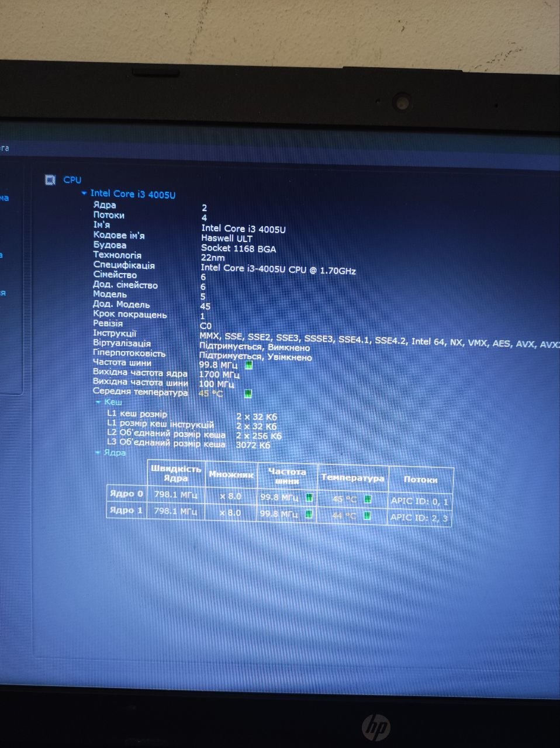
Task: Click the APIC ID: 2, 3 cell
Action: [x=420, y=517]
